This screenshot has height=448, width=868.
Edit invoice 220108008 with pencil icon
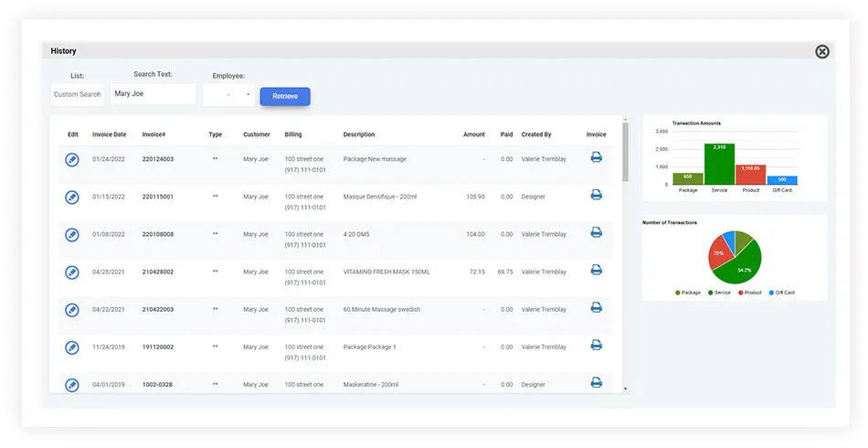tap(72, 235)
